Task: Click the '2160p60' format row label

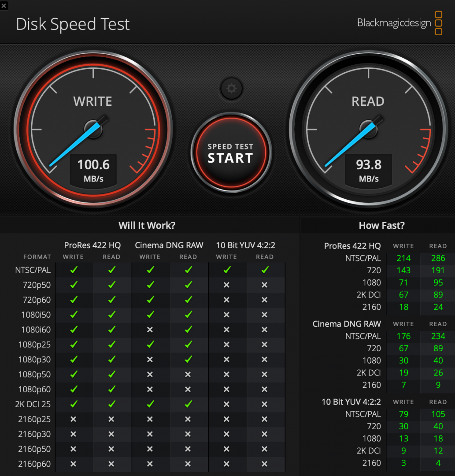Action: pos(34,464)
